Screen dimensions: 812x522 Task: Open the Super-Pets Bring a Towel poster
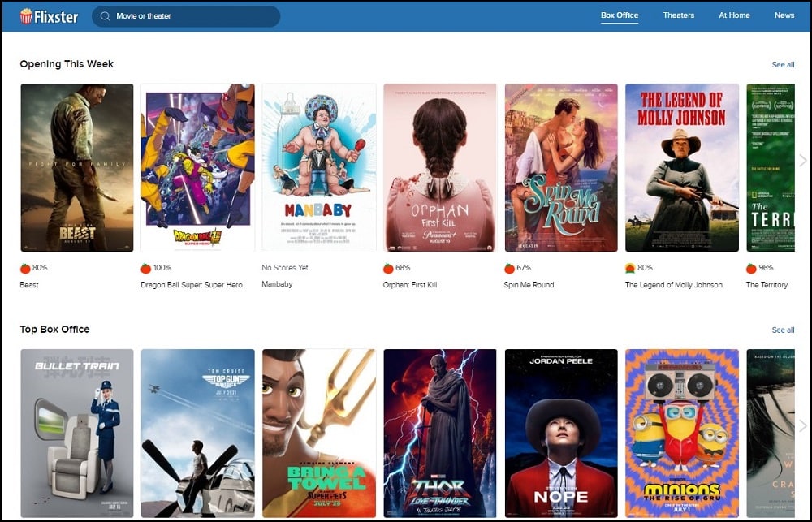319,433
